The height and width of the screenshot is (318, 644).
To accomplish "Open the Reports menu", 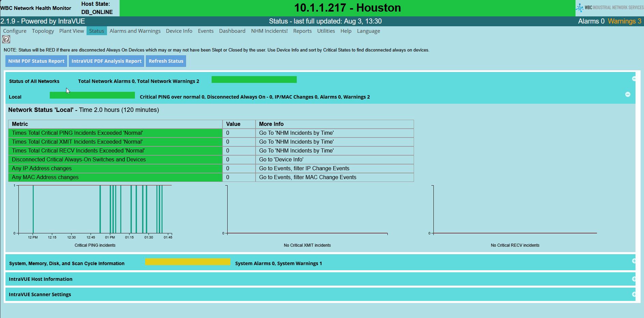I will click(303, 31).
